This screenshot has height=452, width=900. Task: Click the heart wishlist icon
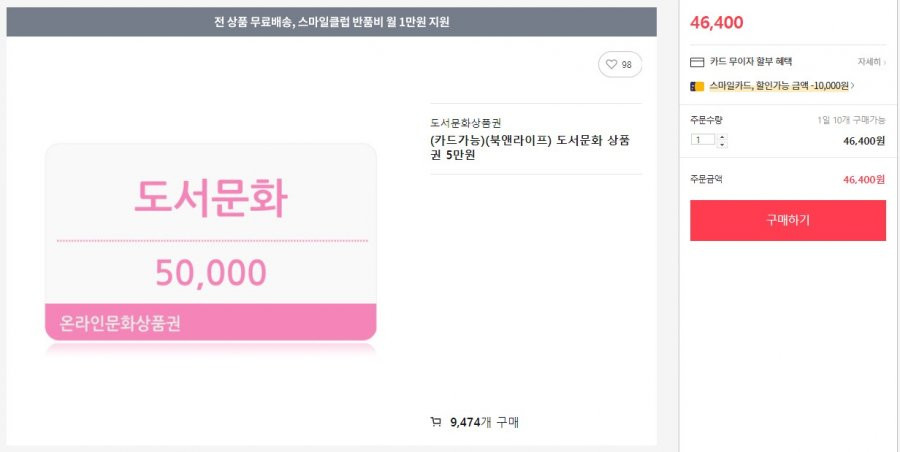611,64
